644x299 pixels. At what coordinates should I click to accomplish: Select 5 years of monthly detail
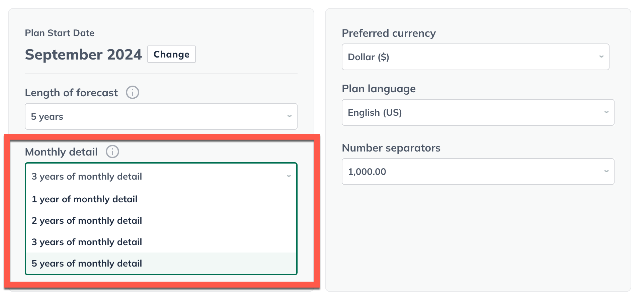(87, 263)
